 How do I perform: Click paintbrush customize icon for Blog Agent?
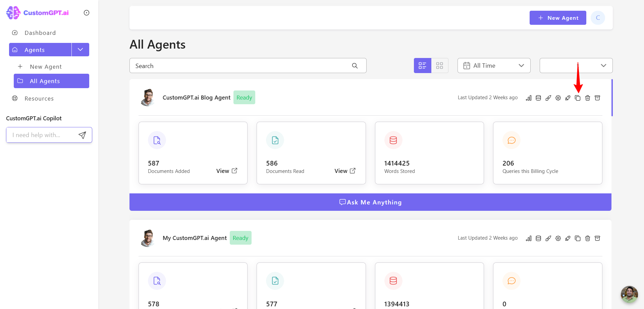point(548,98)
